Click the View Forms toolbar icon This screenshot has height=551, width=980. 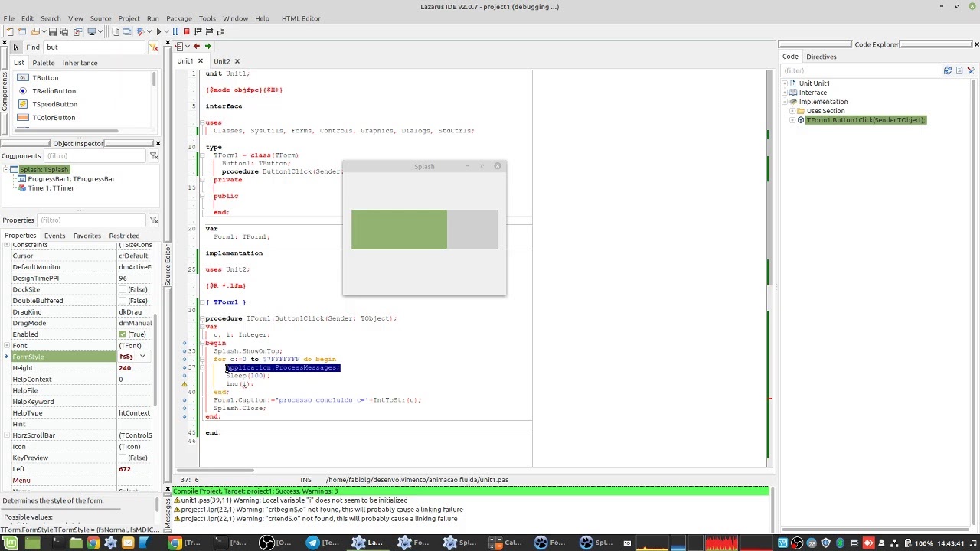[x=127, y=31]
